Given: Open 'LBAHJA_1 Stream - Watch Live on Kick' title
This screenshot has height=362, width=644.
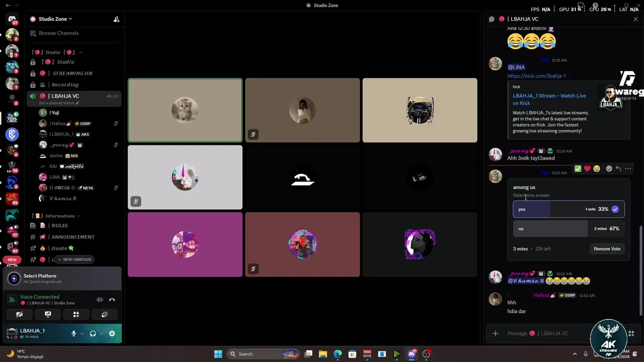Looking at the screenshot, I should coord(549,99).
